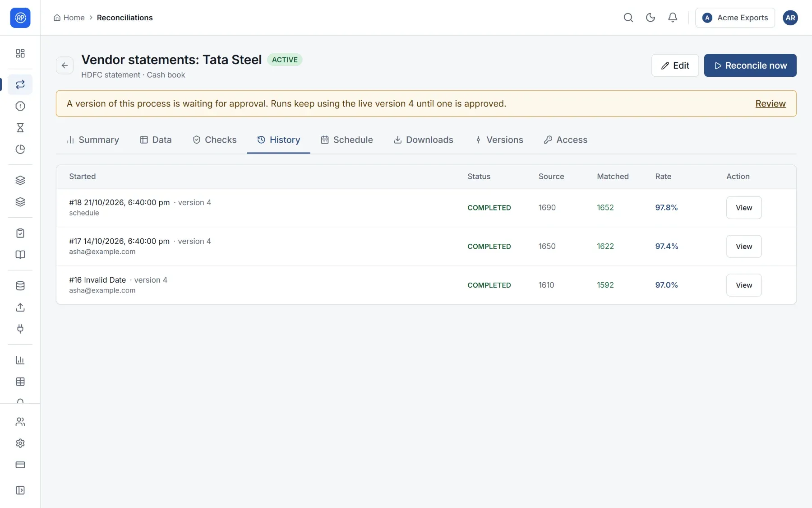The width and height of the screenshot is (812, 508).
Task: Open the database cylinder icon in sidebar
Action: [x=20, y=286]
